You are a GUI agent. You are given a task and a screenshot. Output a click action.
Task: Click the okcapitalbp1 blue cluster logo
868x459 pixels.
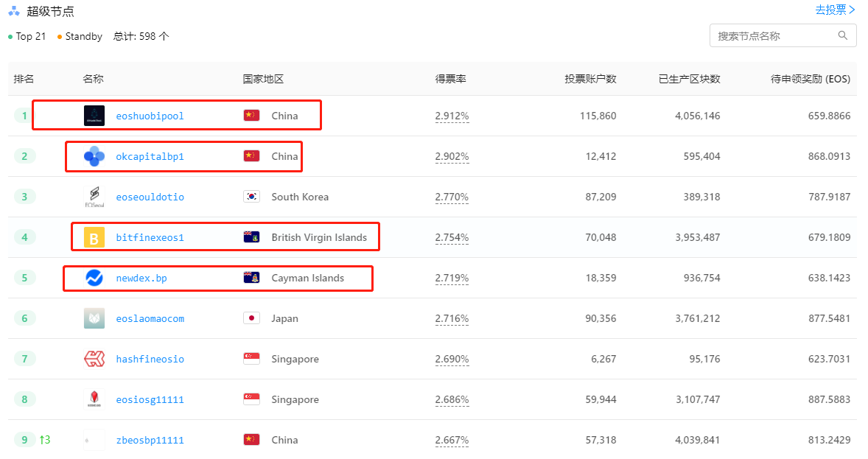point(94,156)
